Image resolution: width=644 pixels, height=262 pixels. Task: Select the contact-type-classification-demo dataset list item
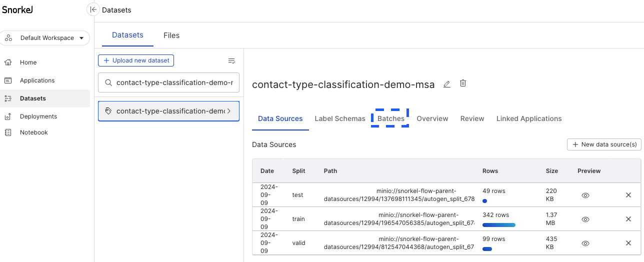[x=168, y=111]
